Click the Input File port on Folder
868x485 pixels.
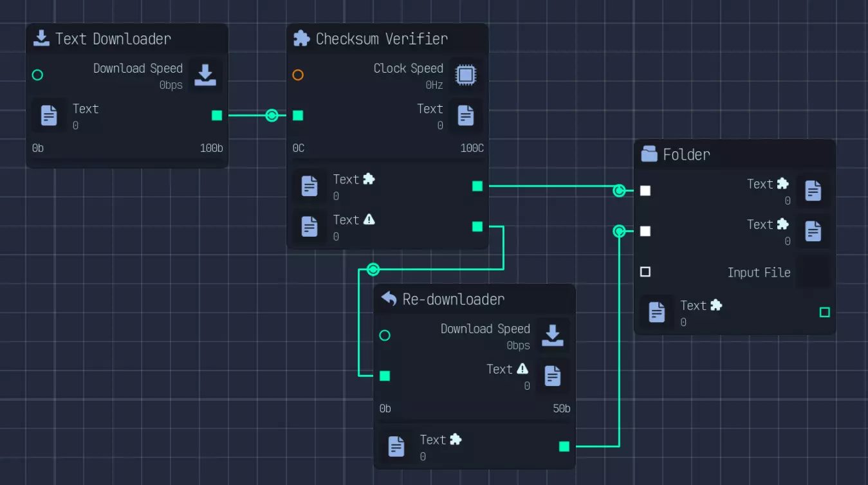click(x=645, y=272)
